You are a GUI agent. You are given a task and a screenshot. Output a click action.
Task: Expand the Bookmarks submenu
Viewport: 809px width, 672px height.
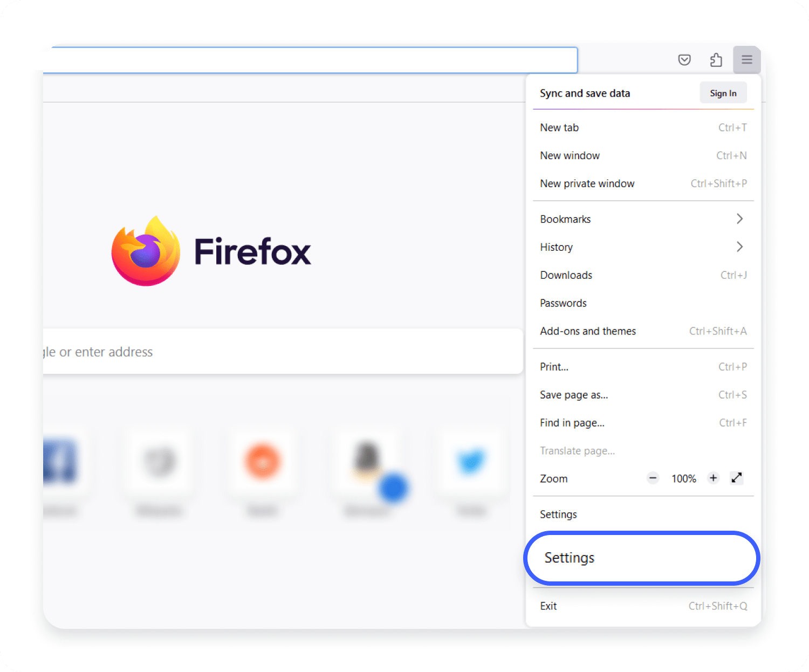pos(643,219)
